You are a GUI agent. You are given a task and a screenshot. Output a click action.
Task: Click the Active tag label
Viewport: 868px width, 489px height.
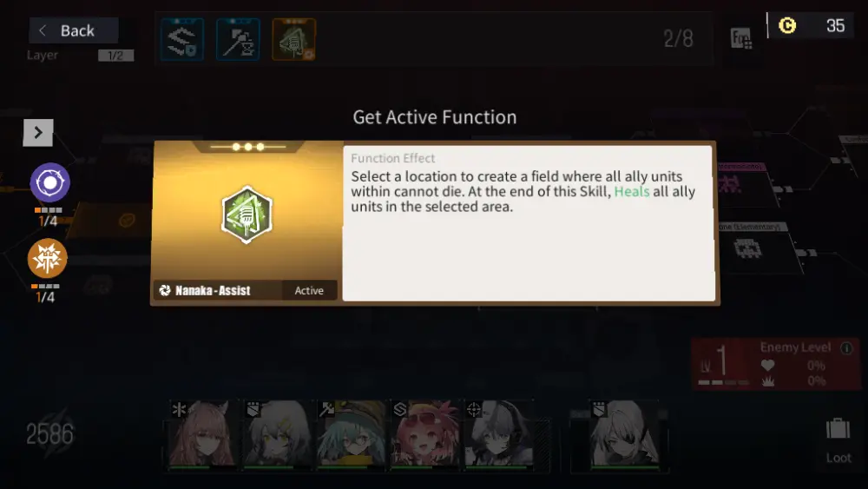(309, 290)
